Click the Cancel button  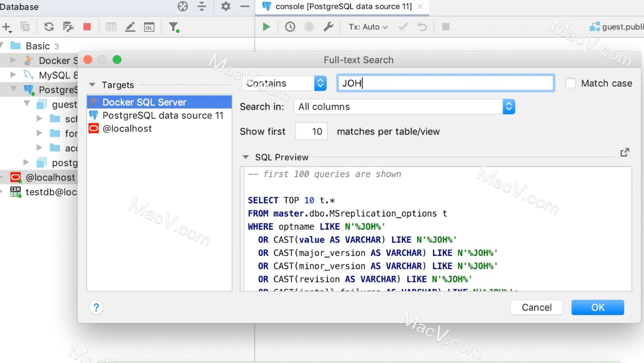click(x=536, y=307)
